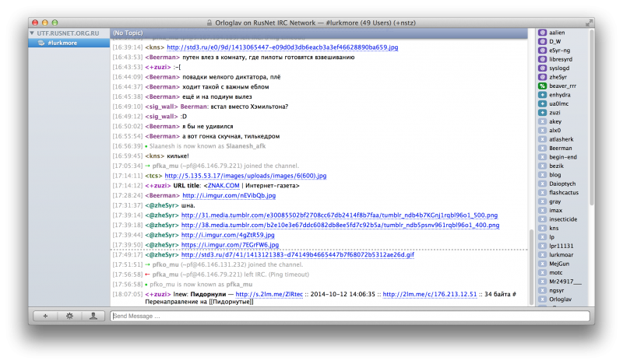
Task: Select user Orloglav in the user list
Action: pos(562,299)
